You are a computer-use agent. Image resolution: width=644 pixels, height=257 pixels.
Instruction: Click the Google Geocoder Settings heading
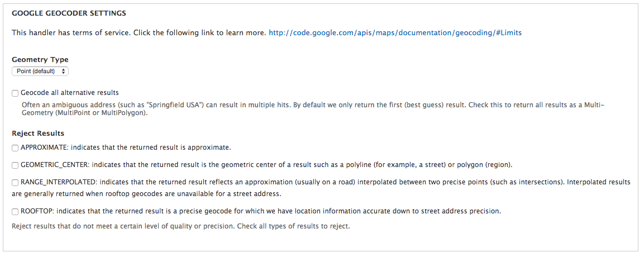[69, 13]
